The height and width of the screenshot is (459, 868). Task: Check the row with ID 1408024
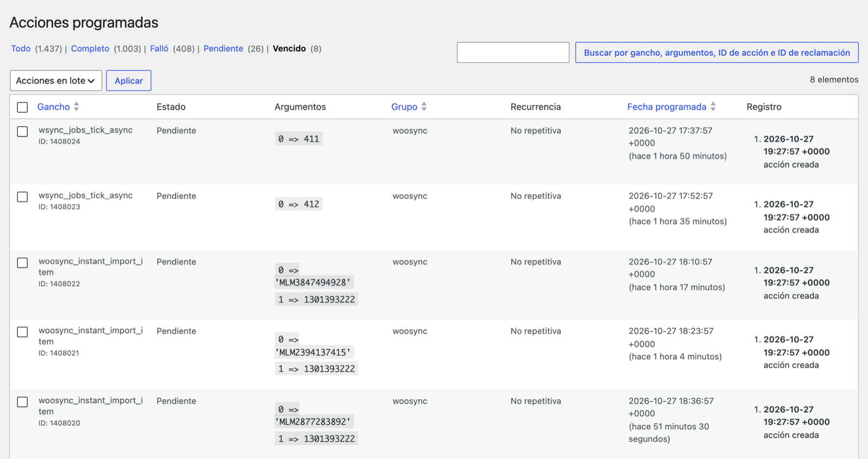(22, 131)
